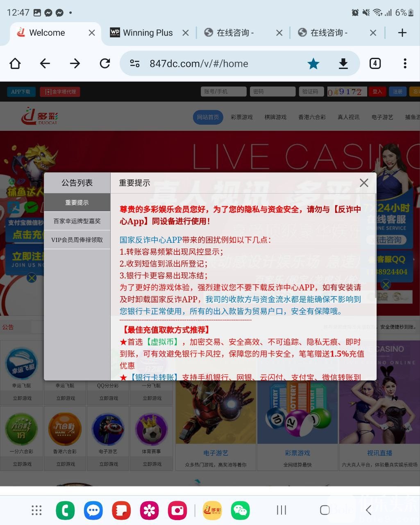This screenshot has width=420, height=525.
Task: Open WeChat from the dock
Action: [241, 510]
